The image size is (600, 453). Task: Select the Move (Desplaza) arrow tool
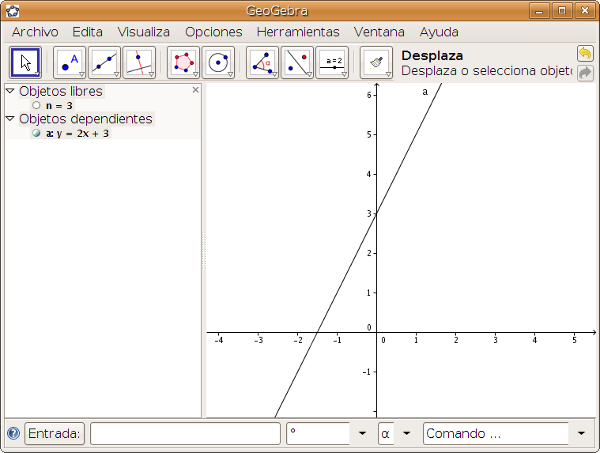click(25, 62)
